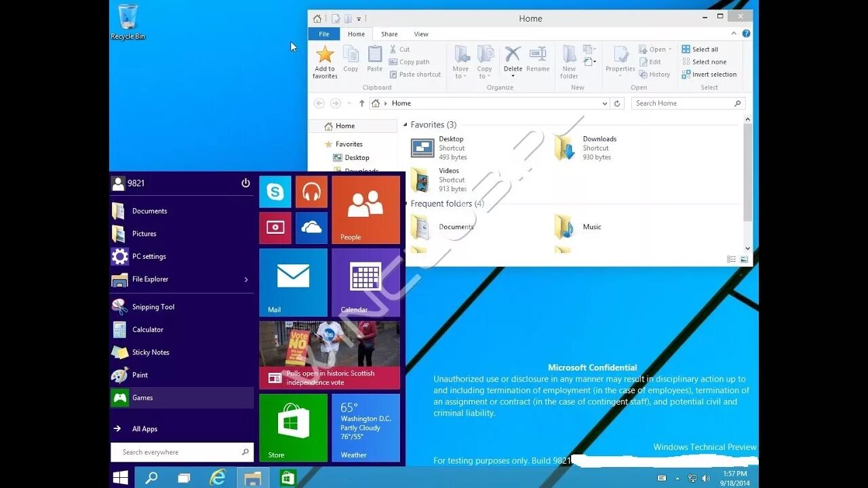
Task: Click the Up one level arrow
Action: point(362,103)
